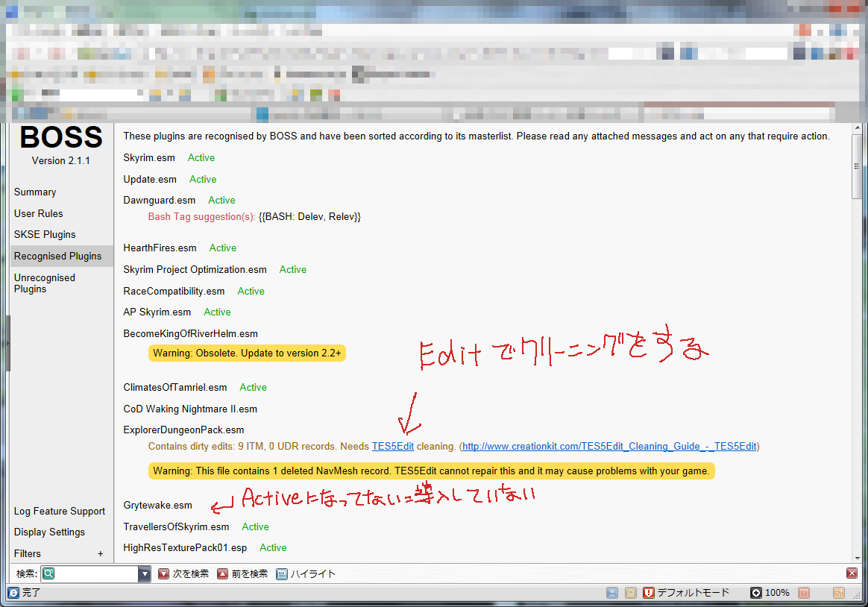Click the zoom plus icon beside 100%

[x=755, y=593]
